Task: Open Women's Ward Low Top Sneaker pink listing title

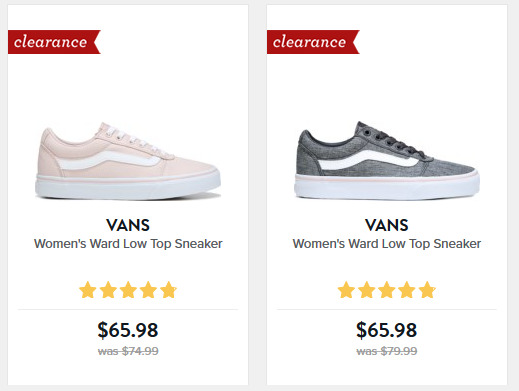Action: point(128,244)
